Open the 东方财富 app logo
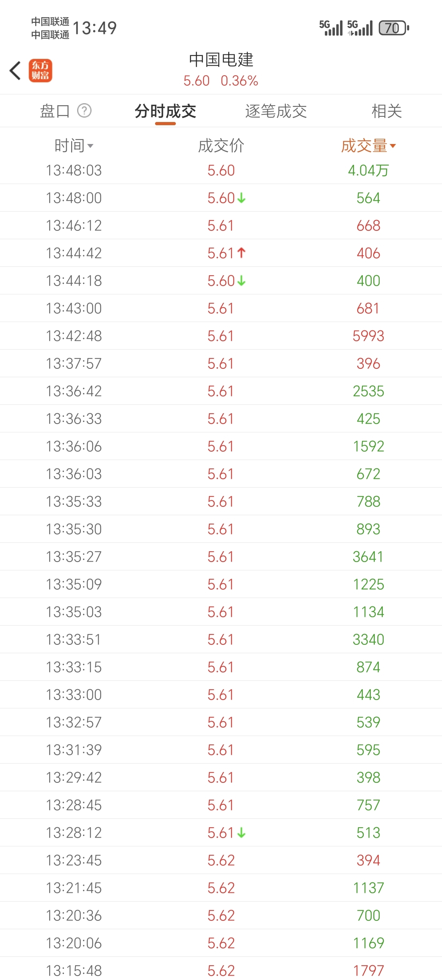Image resolution: width=442 pixels, height=980 pixels. pos(40,71)
